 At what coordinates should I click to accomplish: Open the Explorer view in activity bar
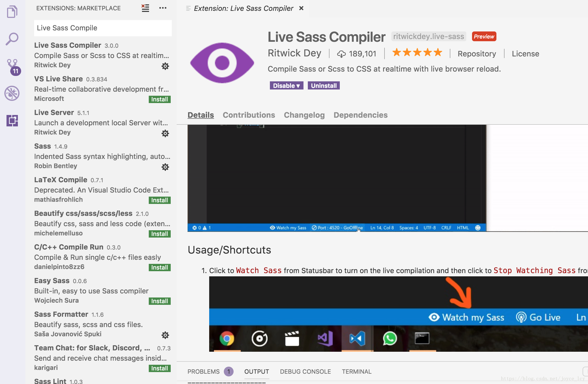pyautogui.click(x=12, y=12)
